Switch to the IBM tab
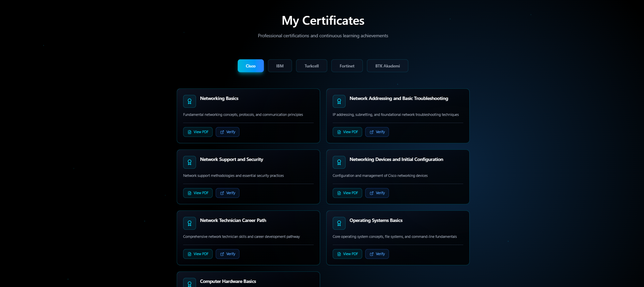 point(280,66)
